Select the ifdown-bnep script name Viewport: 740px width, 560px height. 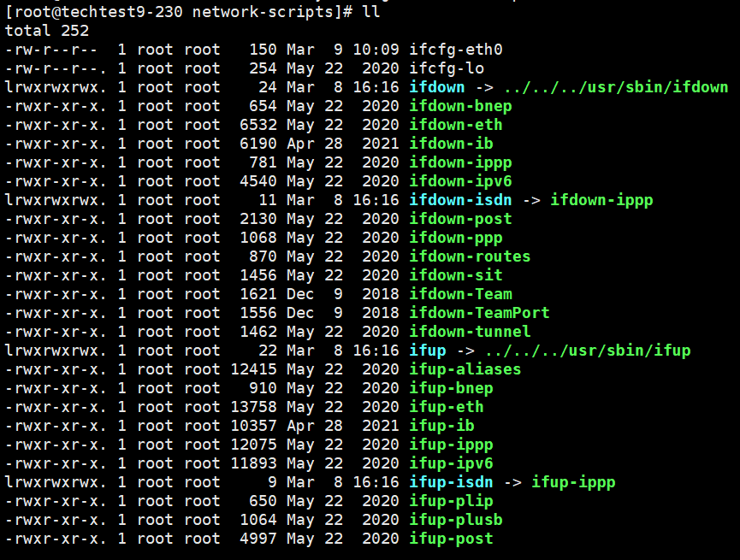pos(460,106)
